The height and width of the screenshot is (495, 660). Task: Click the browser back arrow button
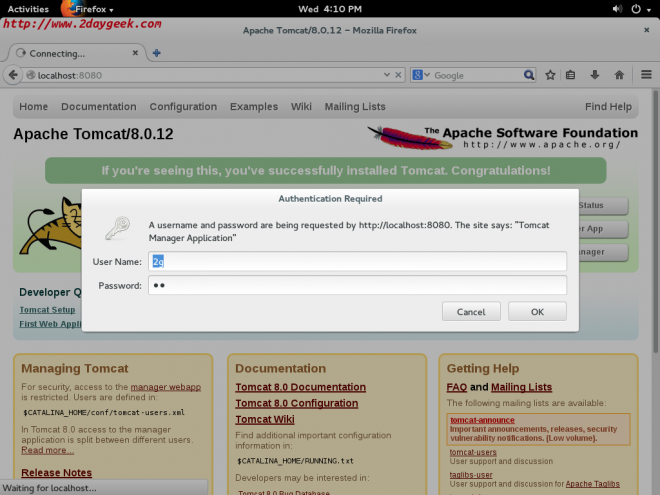pyautogui.click(x=13, y=75)
